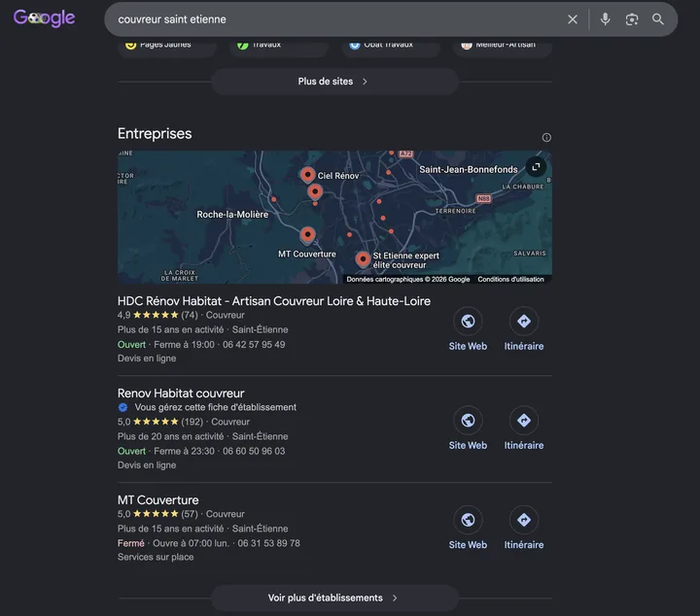
Task: Select the Ciel Rénov map pin
Action: [307, 175]
